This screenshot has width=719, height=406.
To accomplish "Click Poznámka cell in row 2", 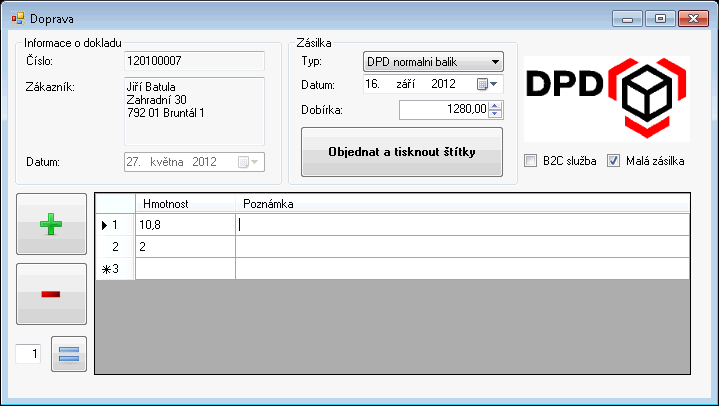I will pos(463,247).
